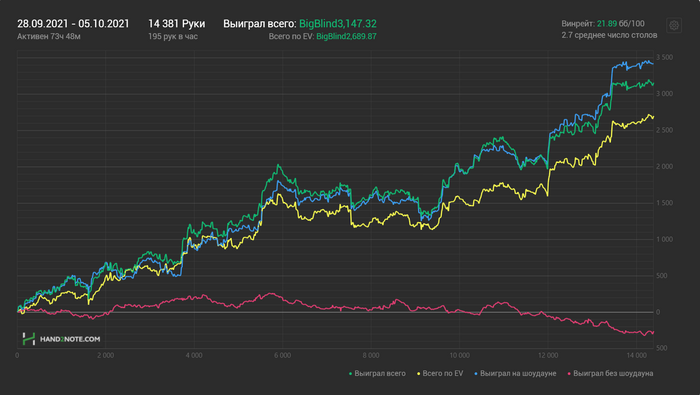Click the blue dot beside Выиграл на шоудауне

(x=476, y=374)
